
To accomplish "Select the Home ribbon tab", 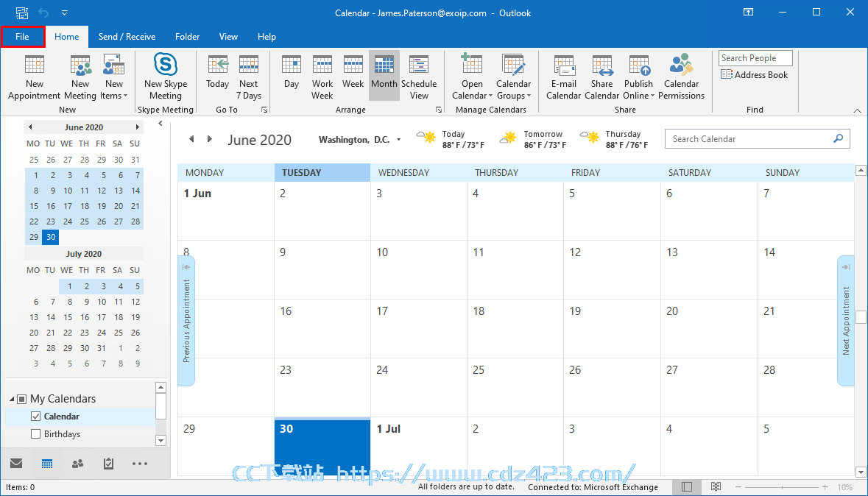I will click(x=66, y=37).
